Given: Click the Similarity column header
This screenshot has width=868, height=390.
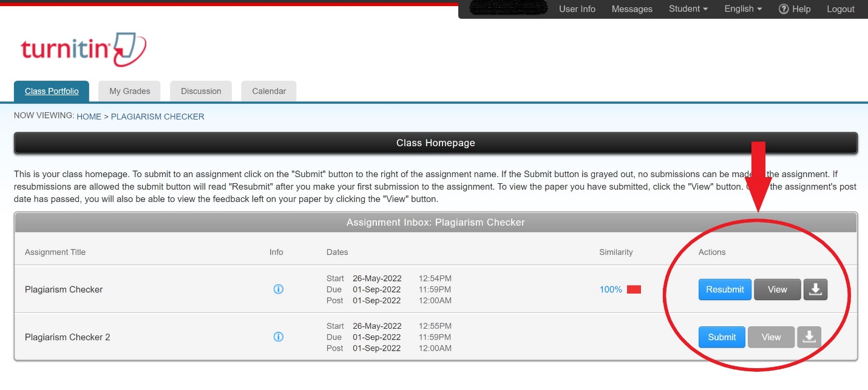Looking at the screenshot, I should [616, 252].
